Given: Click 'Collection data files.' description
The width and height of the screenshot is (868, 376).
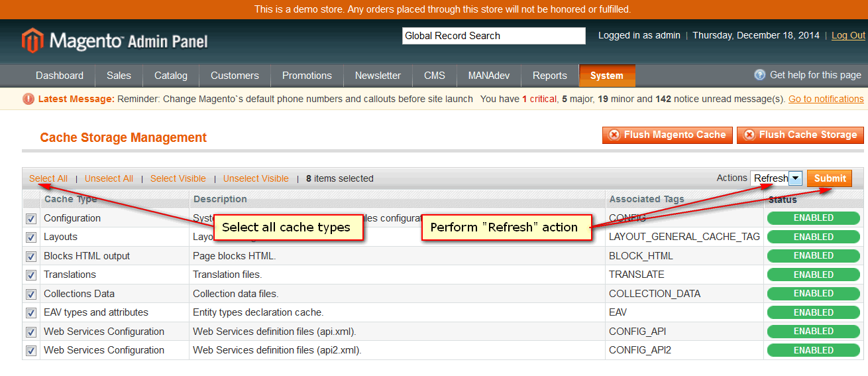Looking at the screenshot, I should [x=236, y=294].
